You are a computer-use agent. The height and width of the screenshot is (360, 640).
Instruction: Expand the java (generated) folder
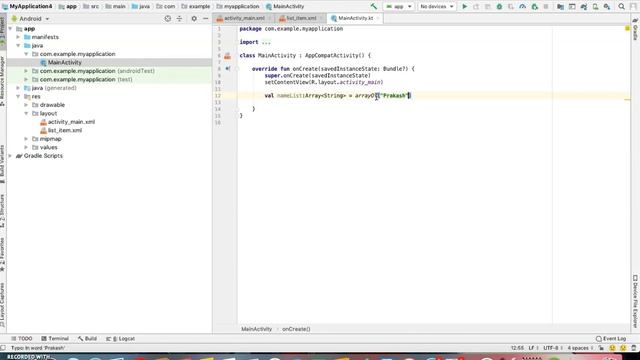[x=18, y=88]
